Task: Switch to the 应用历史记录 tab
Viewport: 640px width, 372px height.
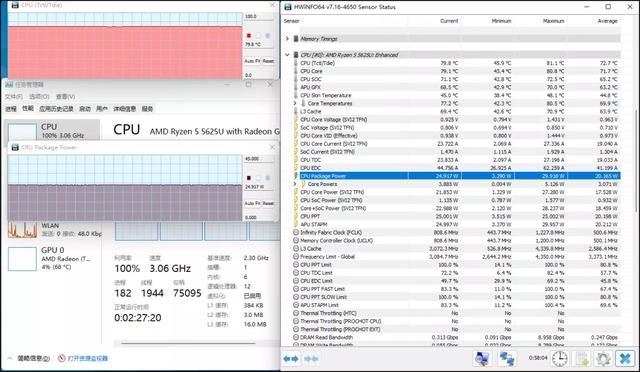Action: click(x=56, y=109)
